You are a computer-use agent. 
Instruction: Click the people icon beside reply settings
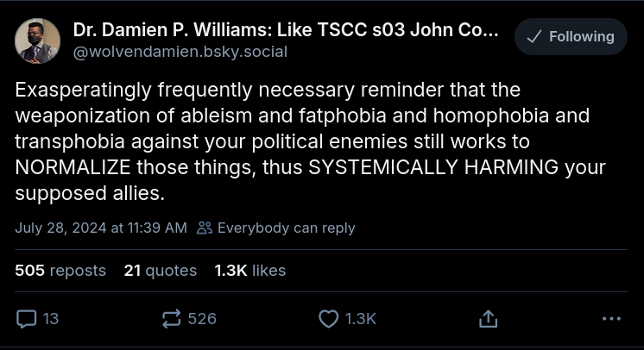pos(205,228)
